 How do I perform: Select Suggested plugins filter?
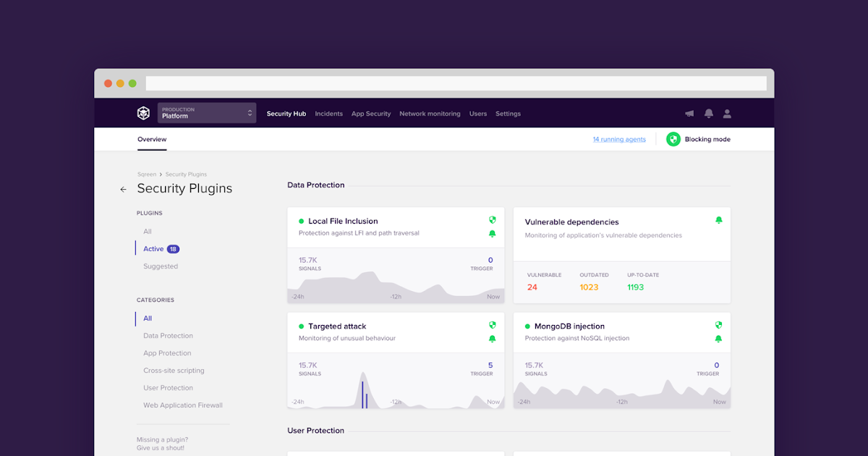pos(161,266)
